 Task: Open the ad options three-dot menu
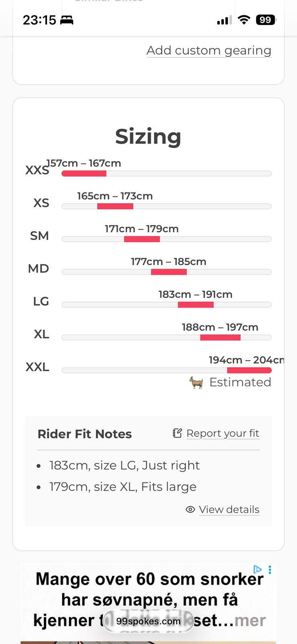tap(270, 570)
